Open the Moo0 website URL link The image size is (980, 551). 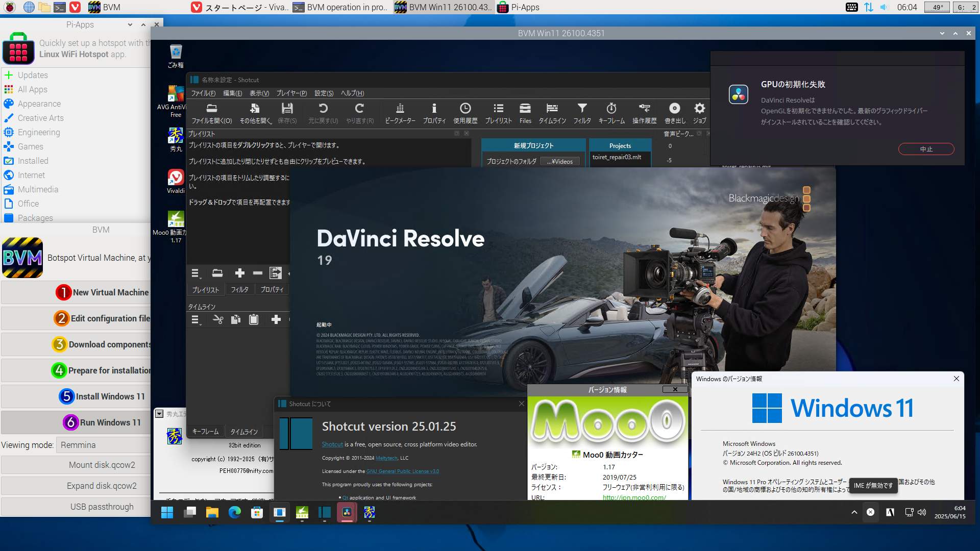[634, 497]
